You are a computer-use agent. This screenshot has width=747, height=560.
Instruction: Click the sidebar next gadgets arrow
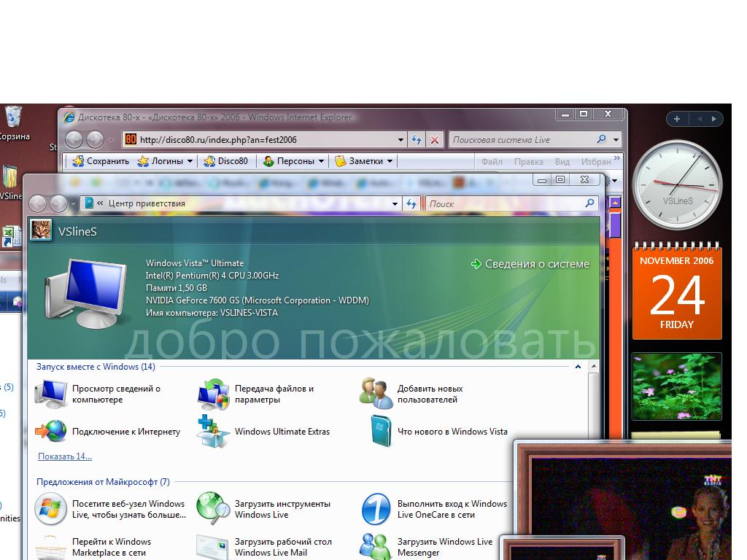713,119
